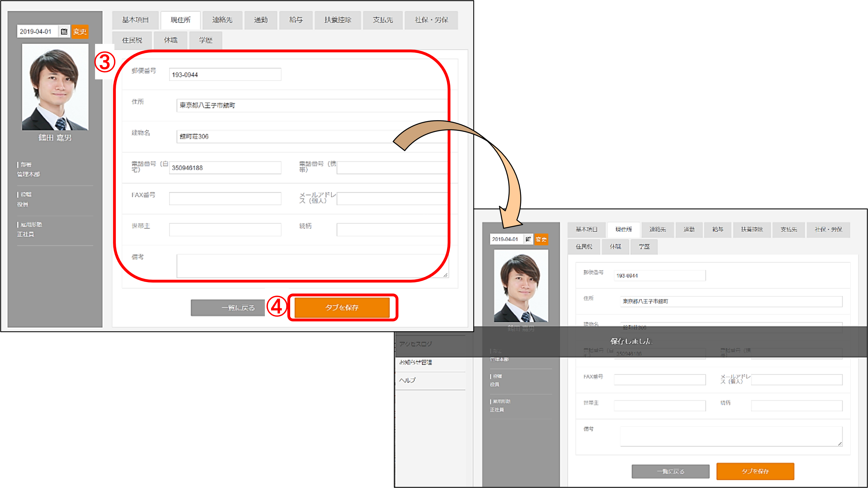868x488 pixels.
Task: Click the orange 変更 button in the upper screenshot
Action: [80, 31]
